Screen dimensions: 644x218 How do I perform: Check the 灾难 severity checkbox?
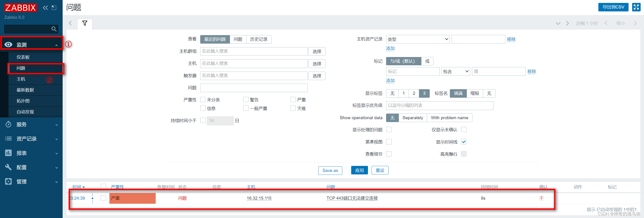coord(293,108)
